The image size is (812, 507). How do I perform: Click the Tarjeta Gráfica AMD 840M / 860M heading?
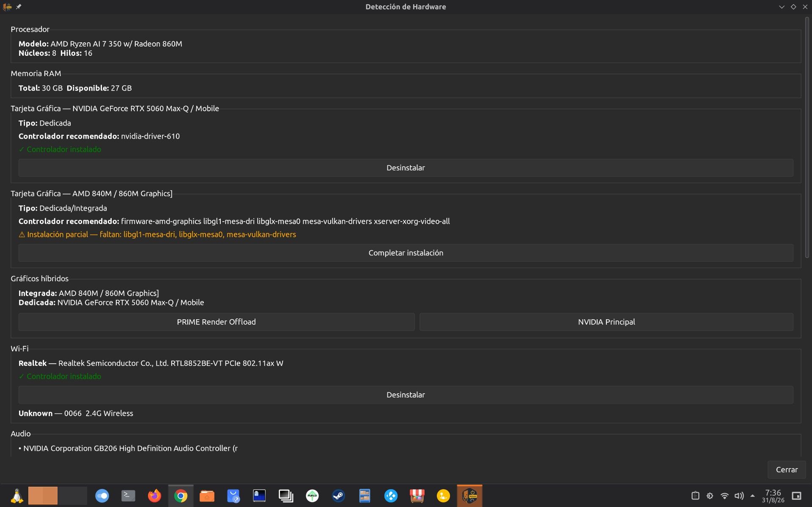[91, 194]
